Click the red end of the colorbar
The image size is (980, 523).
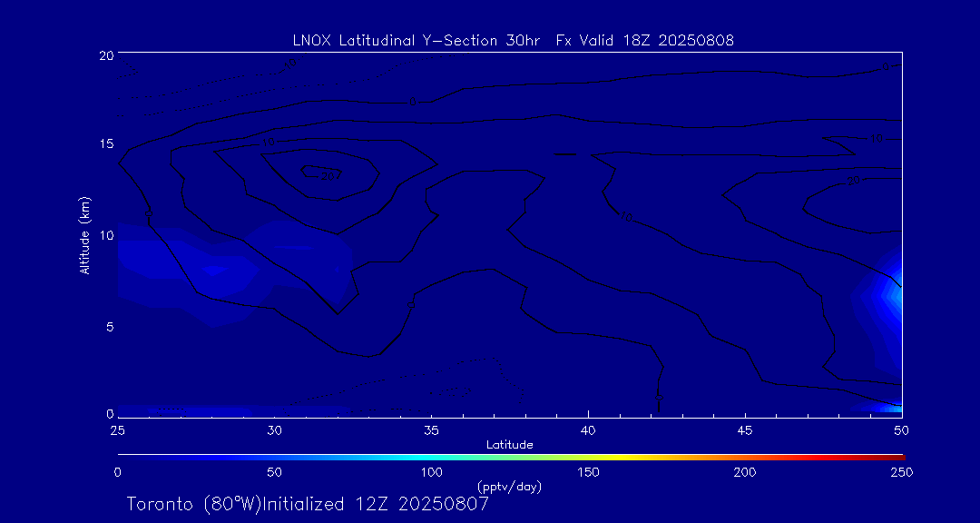click(898, 456)
